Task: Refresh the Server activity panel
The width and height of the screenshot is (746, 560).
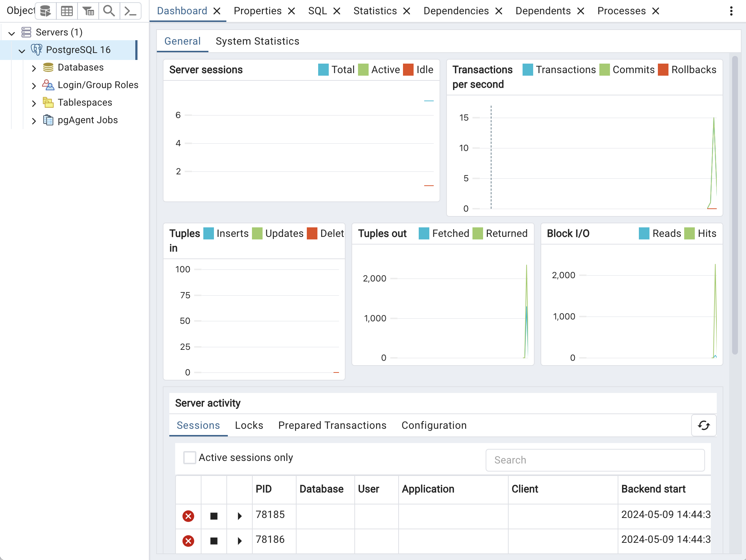Action: coord(704,425)
